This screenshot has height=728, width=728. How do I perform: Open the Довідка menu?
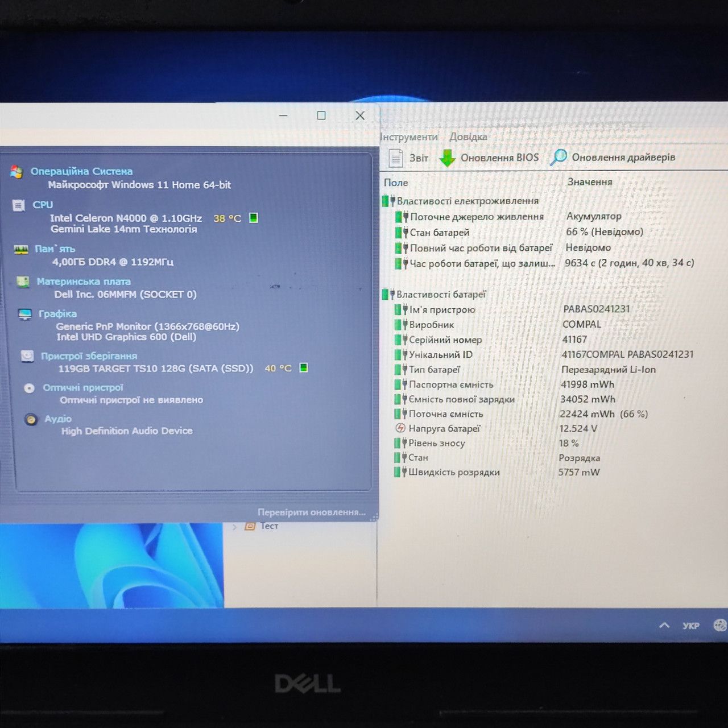[x=468, y=137]
